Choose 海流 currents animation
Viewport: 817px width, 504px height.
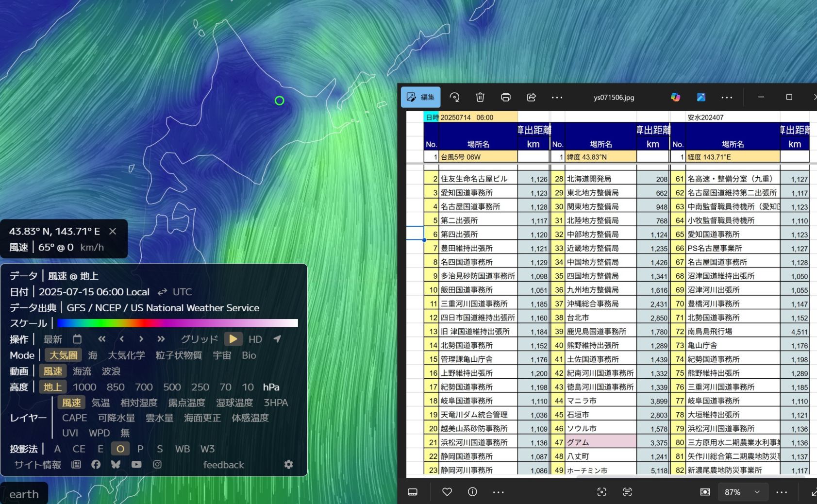point(82,371)
